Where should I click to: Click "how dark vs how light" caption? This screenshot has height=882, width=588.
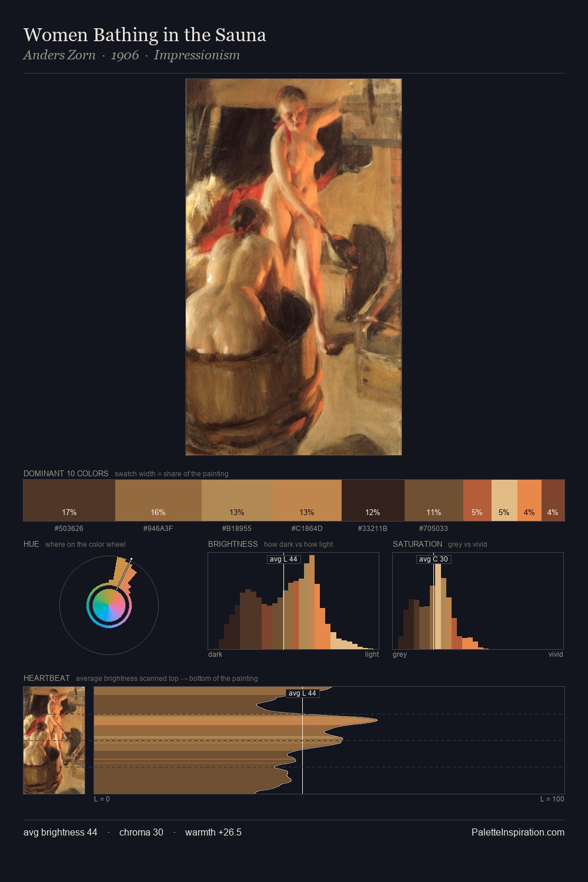click(299, 544)
